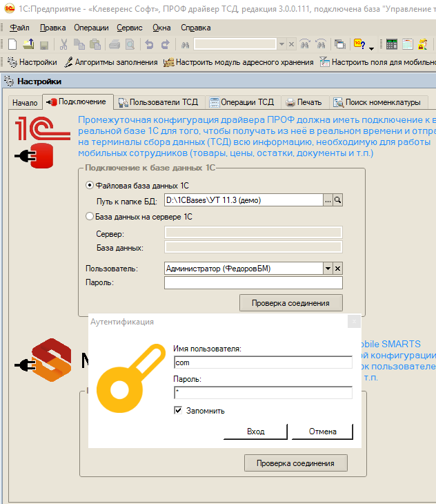Image resolution: width=436 pixels, height=504 pixels.
Task: Switch to the Операции ТСД tab
Action: 243,102
